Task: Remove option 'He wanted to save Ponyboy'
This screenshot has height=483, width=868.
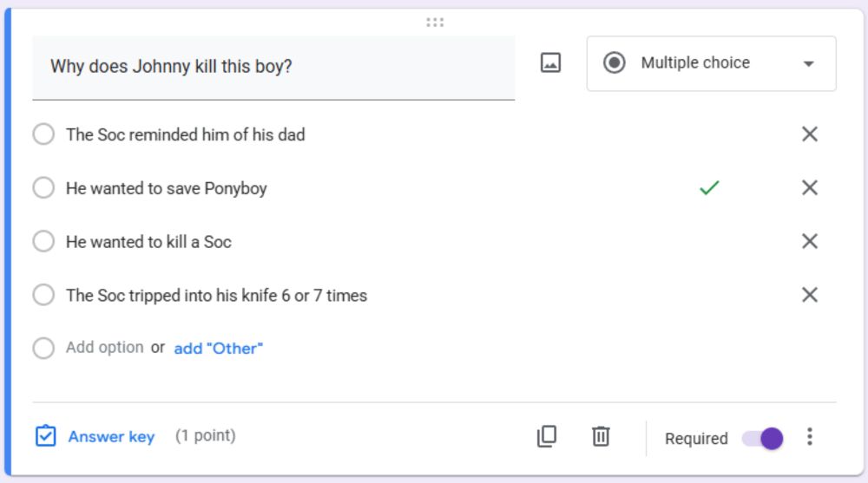Action: coord(810,188)
